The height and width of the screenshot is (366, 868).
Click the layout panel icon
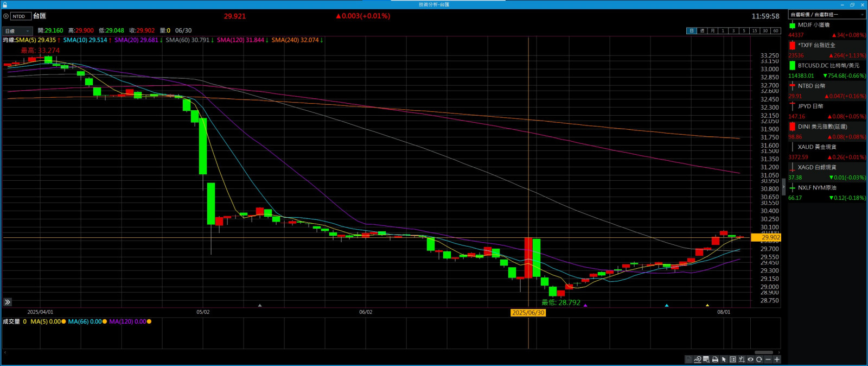click(733, 359)
